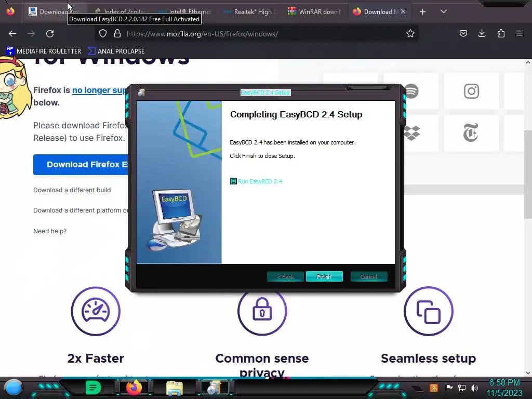Reload the page with the refresh icon
The image size is (532, 399).
(50, 34)
